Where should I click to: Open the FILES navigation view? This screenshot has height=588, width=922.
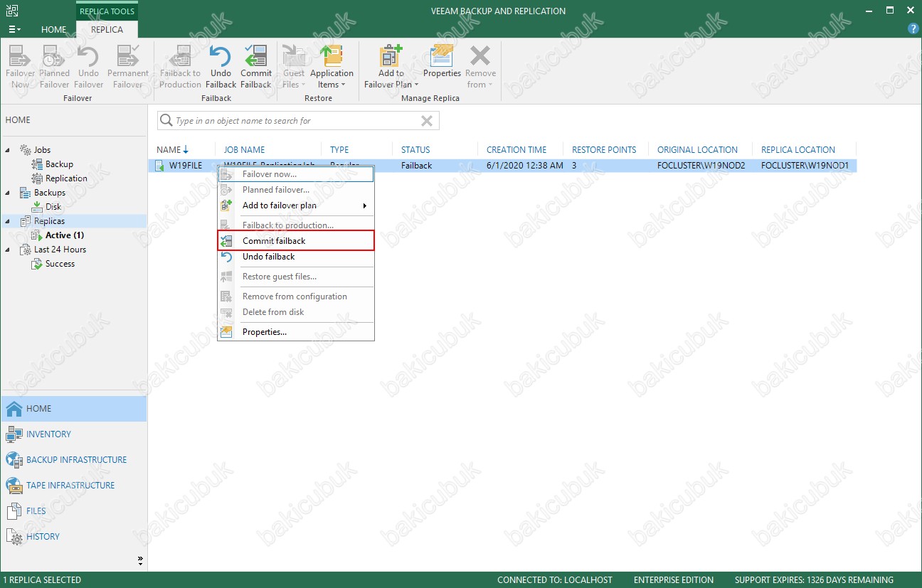coord(73,511)
